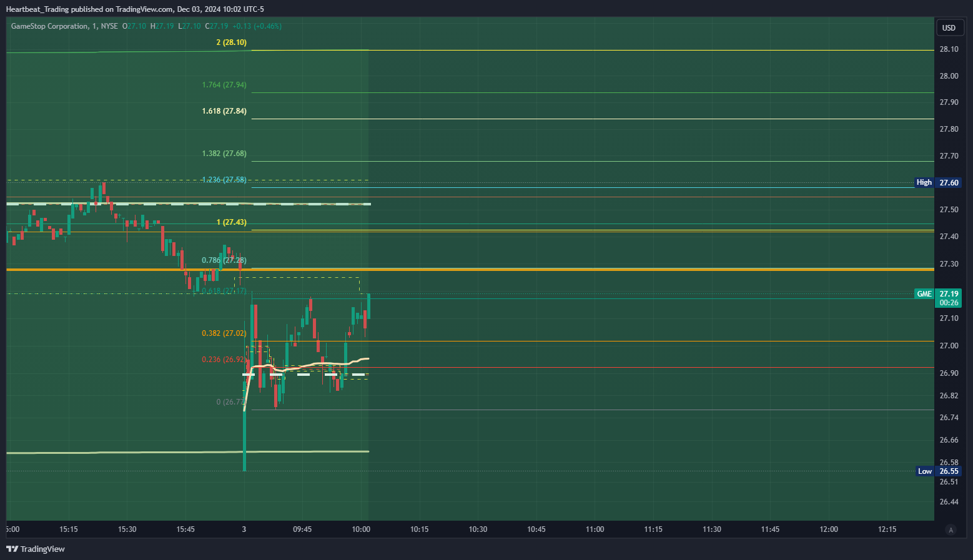973x560 pixels.
Task: Click 15:30 on the time axis
Action: 127,529
